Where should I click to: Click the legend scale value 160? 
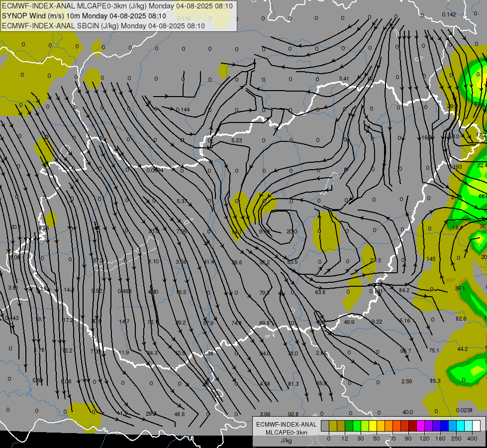click(440, 439)
